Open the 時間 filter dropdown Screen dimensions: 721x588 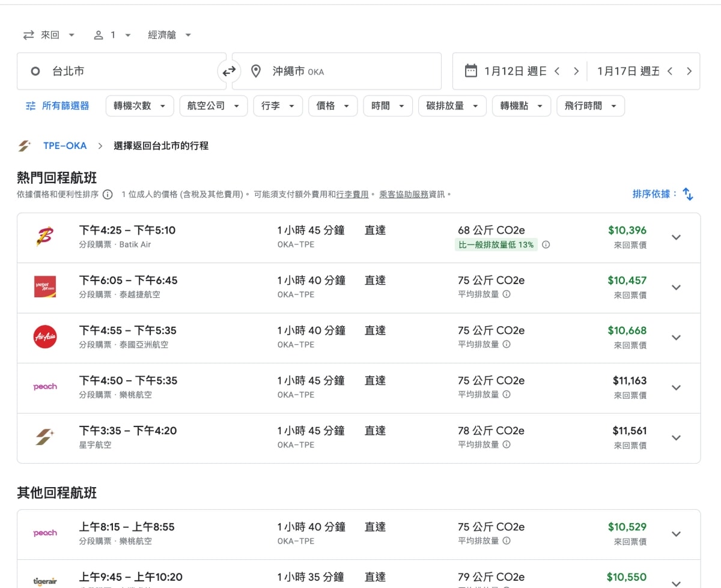click(388, 106)
